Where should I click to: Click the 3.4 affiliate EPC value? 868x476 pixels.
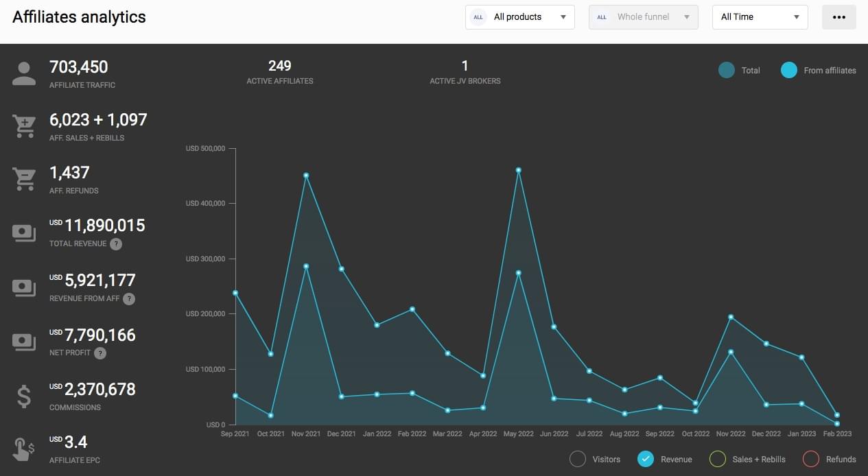(76, 442)
